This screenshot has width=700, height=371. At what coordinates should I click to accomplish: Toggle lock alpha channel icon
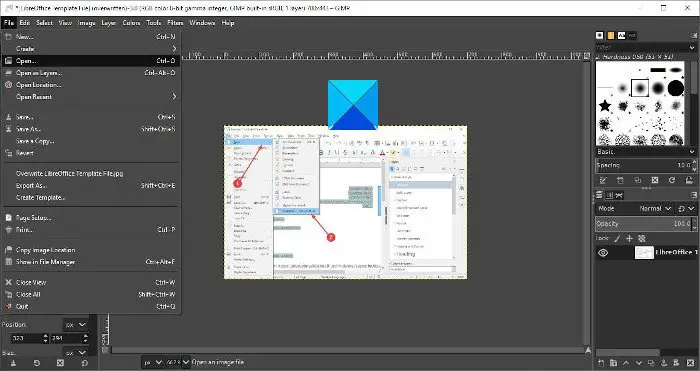click(642, 238)
